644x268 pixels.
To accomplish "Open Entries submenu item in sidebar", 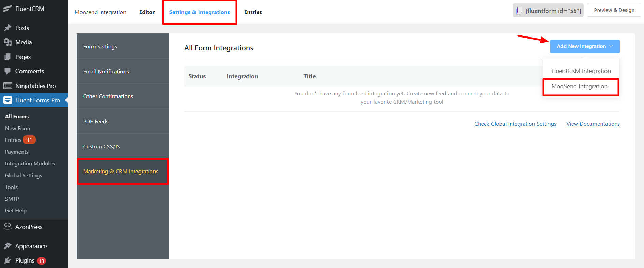I will click(x=13, y=140).
